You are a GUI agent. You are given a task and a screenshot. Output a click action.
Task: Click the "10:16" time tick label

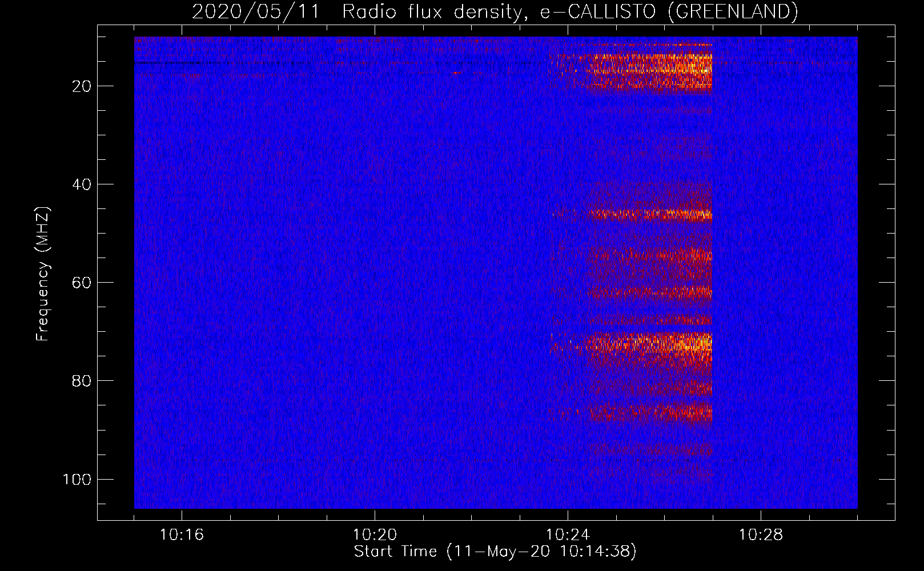click(182, 535)
